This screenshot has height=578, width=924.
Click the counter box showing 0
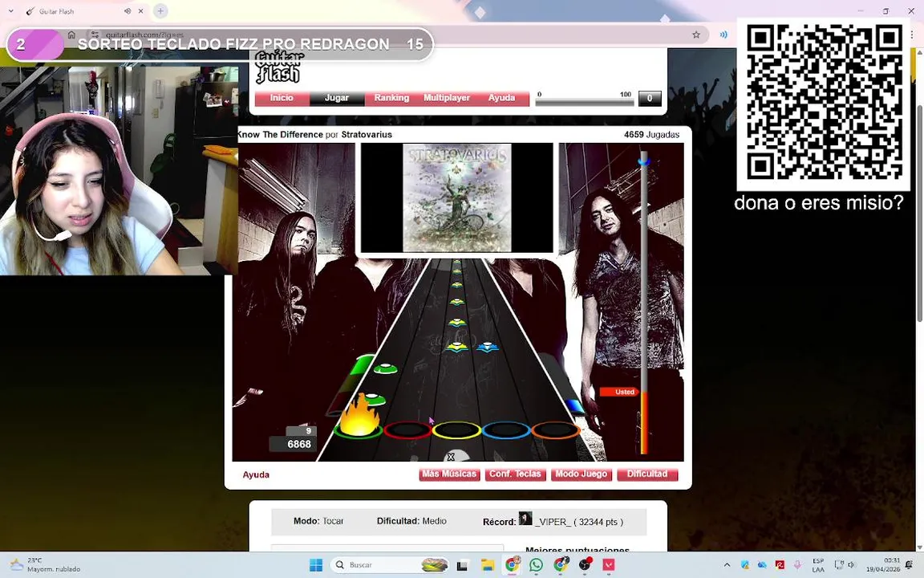tap(650, 99)
